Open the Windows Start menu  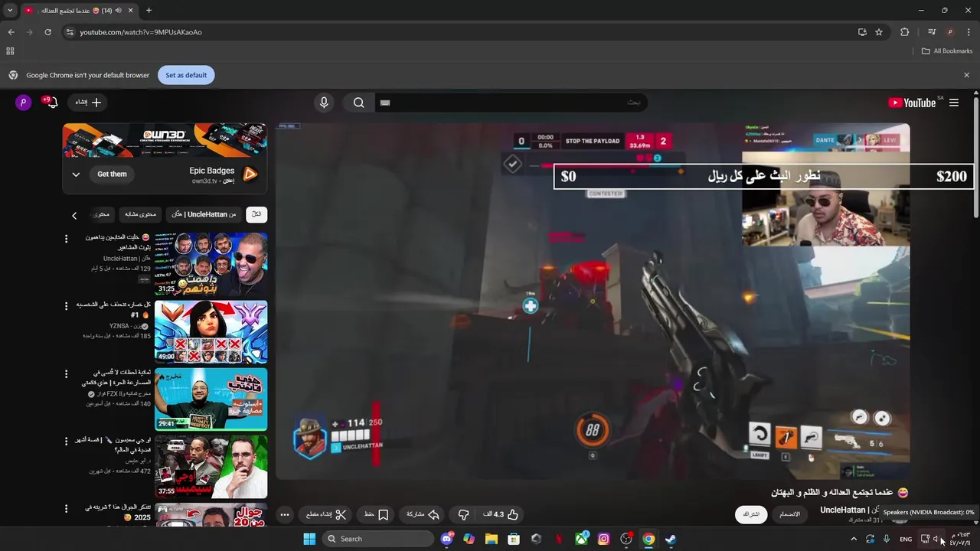pos(309,539)
